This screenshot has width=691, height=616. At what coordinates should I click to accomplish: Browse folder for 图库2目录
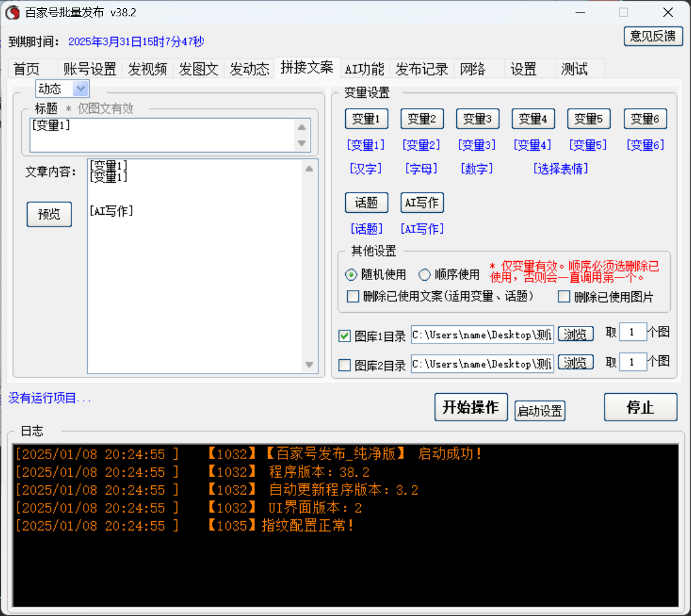(x=576, y=362)
